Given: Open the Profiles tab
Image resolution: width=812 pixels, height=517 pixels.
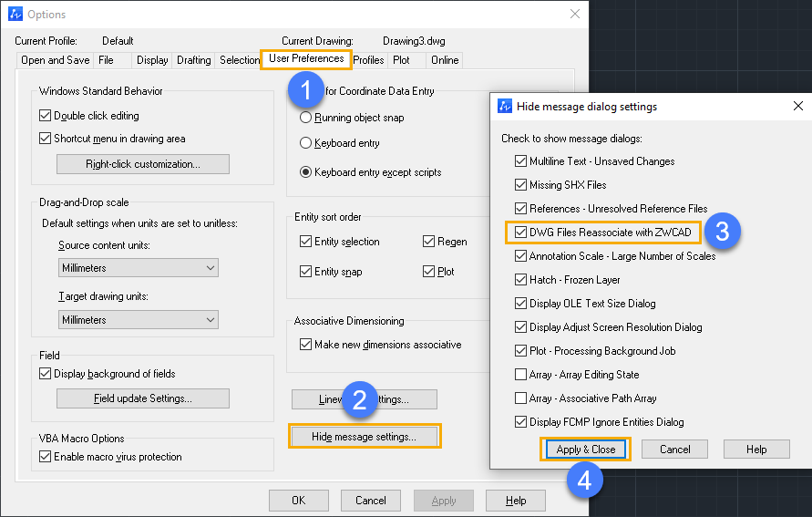Looking at the screenshot, I should [x=368, y=60].
